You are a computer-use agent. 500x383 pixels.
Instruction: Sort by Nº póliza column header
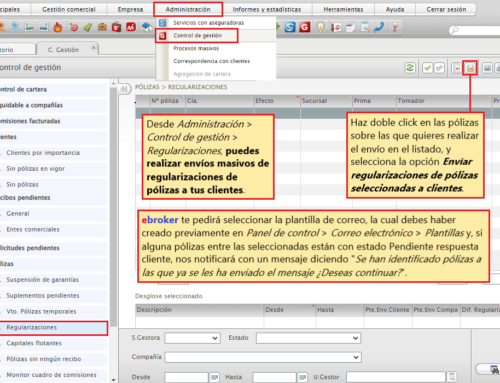coord(167,101)
